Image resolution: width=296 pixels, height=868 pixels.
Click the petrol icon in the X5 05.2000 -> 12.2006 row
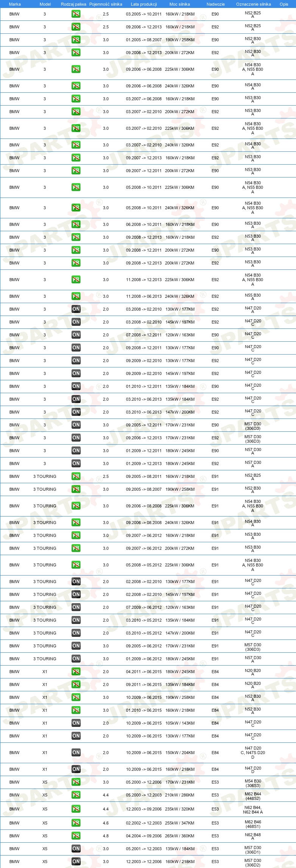coord(76,782)
